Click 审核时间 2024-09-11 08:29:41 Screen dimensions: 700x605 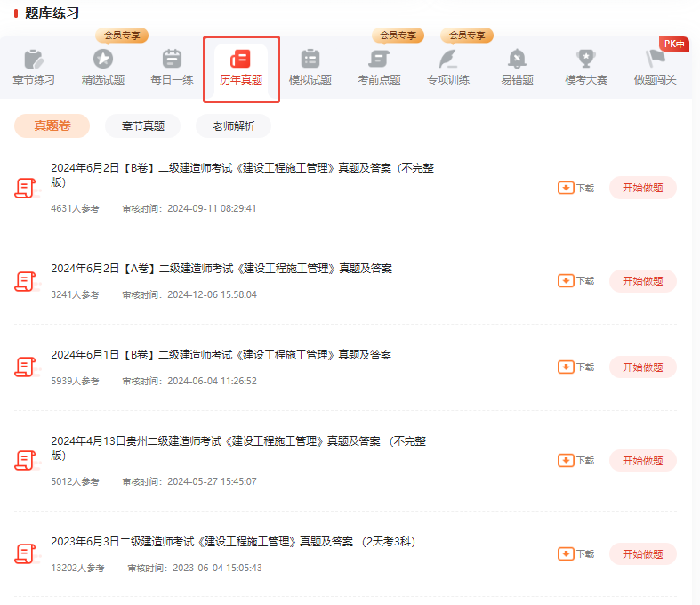click(189, 208)
